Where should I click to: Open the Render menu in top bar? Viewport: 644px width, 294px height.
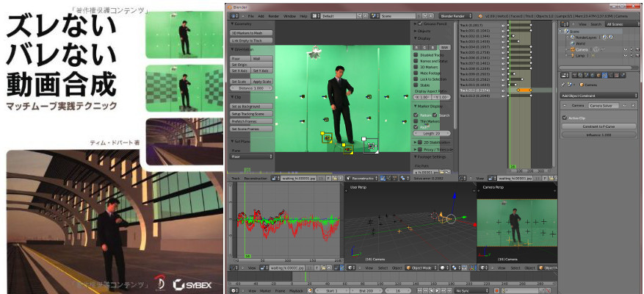(274, 15)
